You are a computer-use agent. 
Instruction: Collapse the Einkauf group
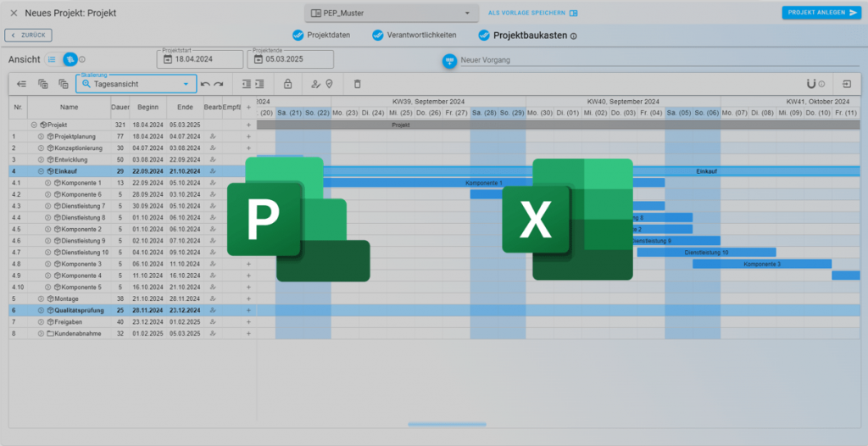point(41,171)
